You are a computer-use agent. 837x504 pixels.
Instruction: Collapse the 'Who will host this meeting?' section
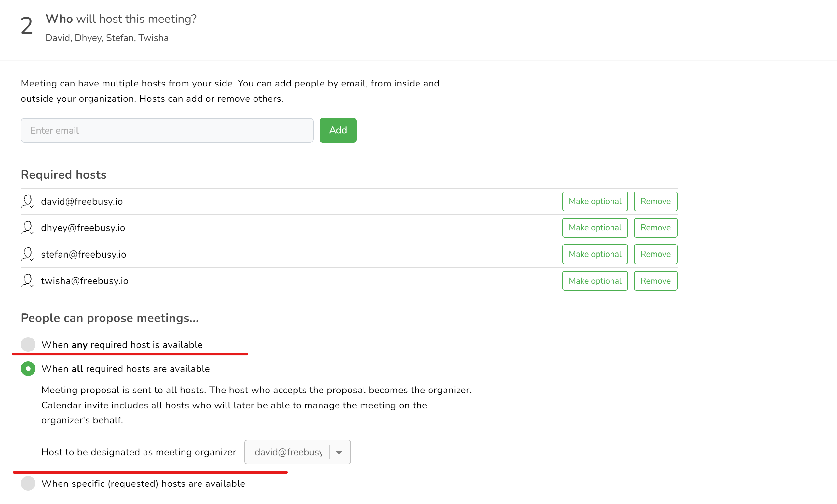coord(121,19)
